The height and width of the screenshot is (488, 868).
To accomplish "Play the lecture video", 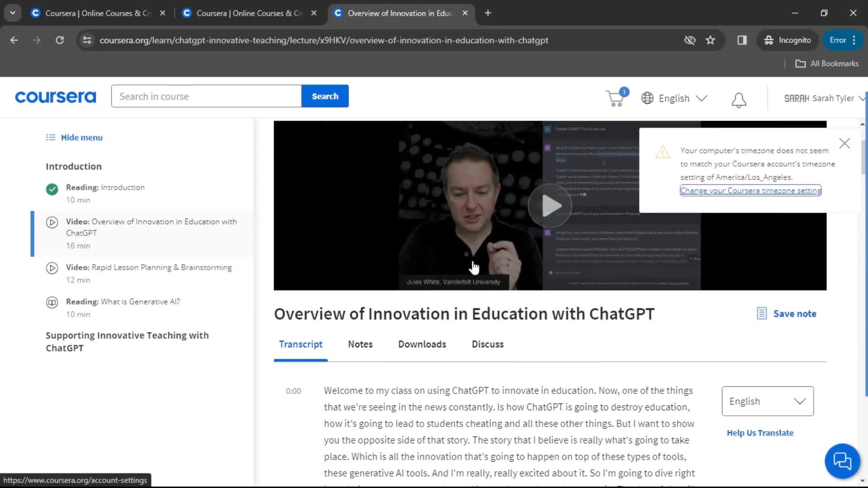I will tap(550, 206).
